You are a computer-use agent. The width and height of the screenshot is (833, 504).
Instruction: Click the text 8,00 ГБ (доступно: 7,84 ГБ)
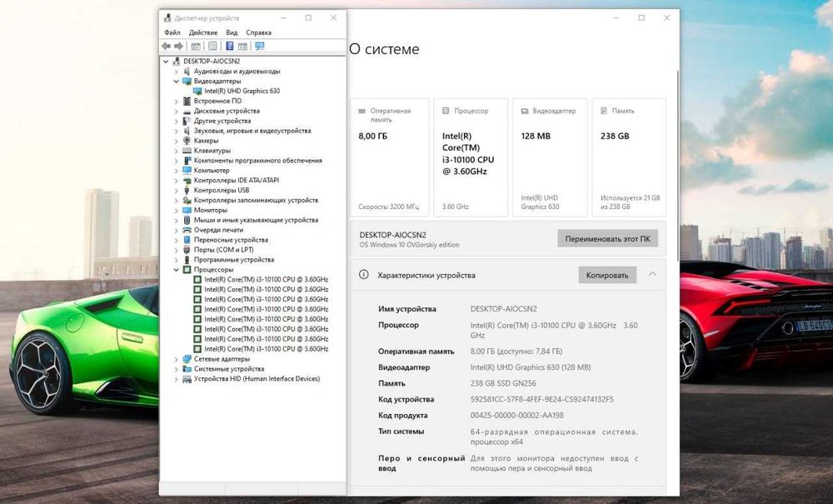[x=516, y=351]
